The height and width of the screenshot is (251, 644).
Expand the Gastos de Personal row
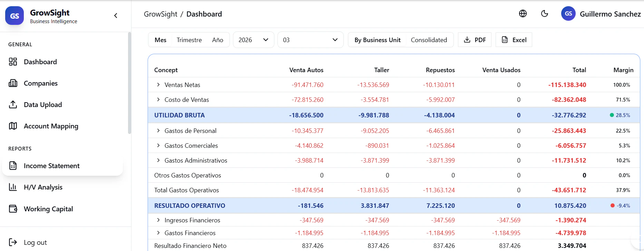pyautogui.click(x=158, y=131)
